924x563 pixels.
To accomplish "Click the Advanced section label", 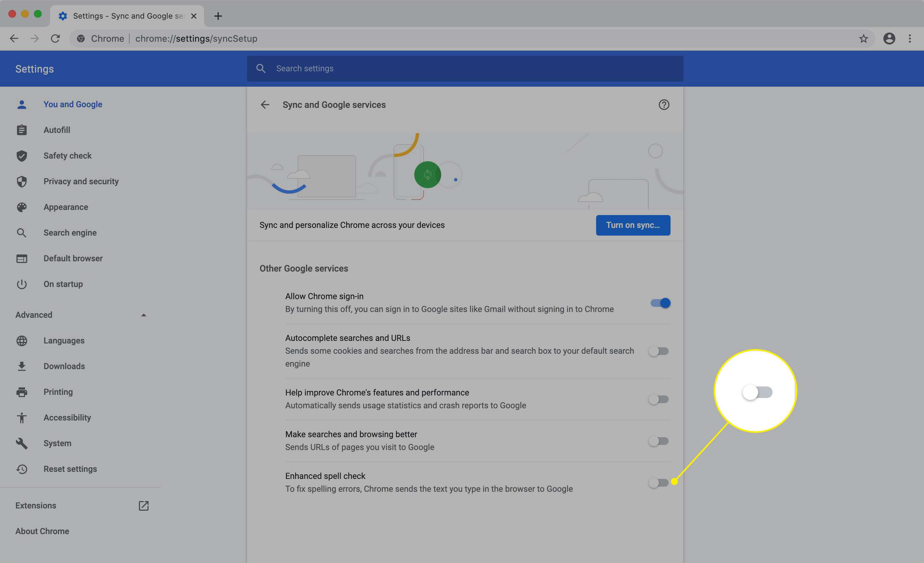I will 34,315.
